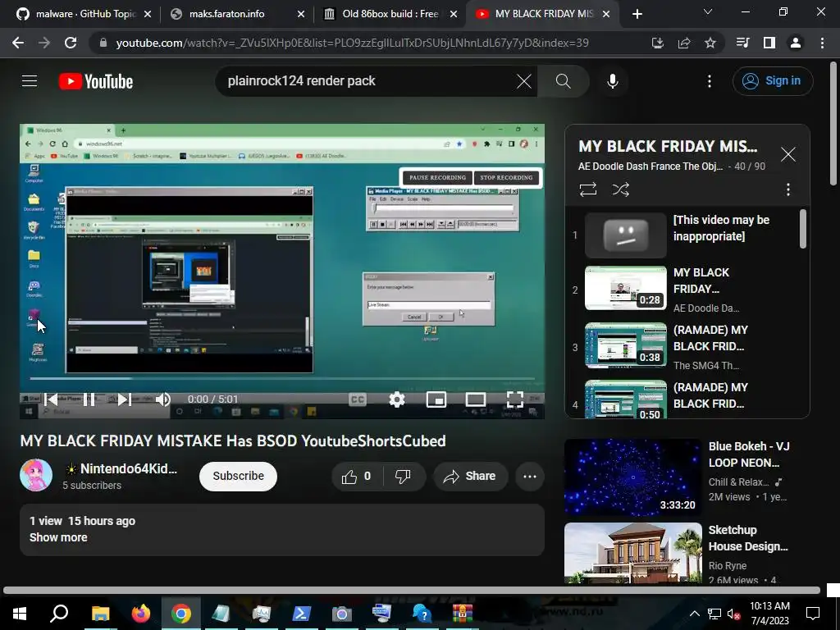Launch Firefox from taskbar

pos(141,614)
